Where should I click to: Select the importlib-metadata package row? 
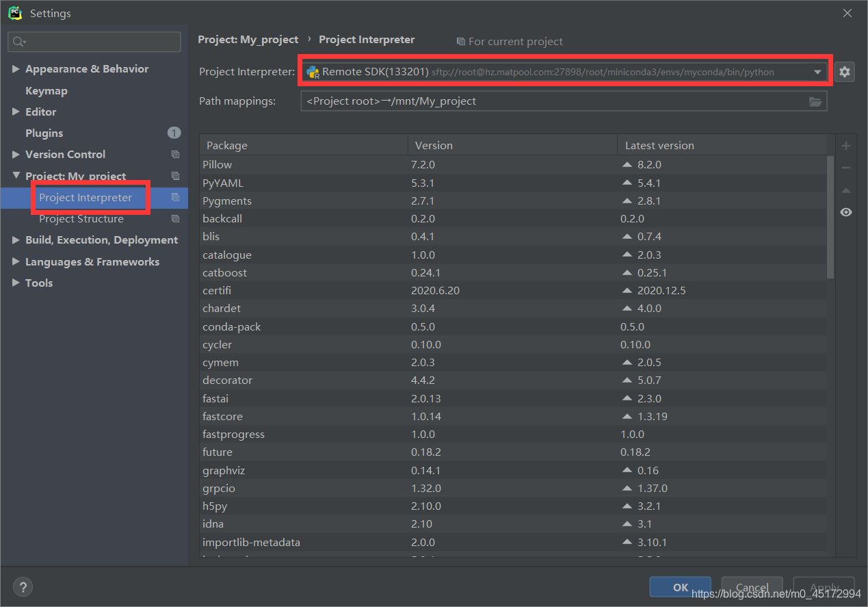pyautogui.click(x=512, y=543)
